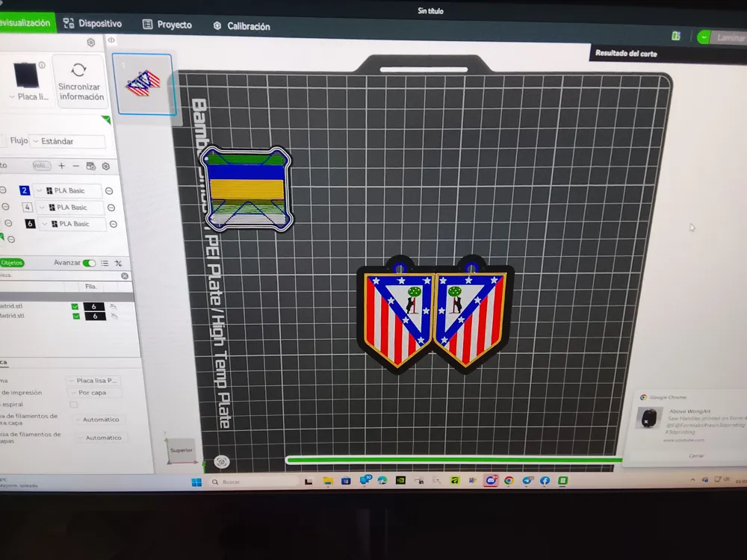
Task: Select the Objetos tab button
Action: pyautogui.click(x=11, y=262)
